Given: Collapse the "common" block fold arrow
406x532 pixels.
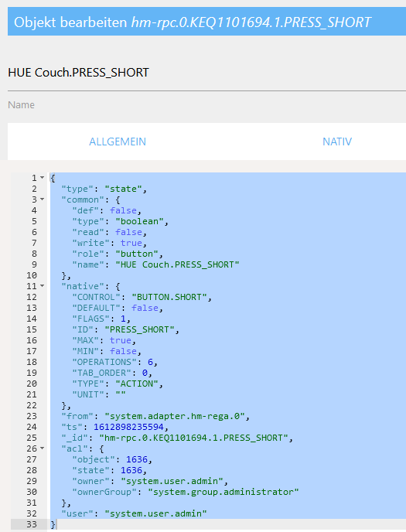Looking at the screenshot, I should pyautogui.click(x=42, y=199).
